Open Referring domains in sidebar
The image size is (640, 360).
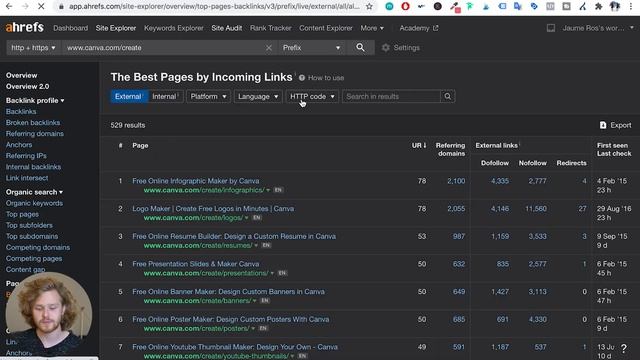(35, 133)
